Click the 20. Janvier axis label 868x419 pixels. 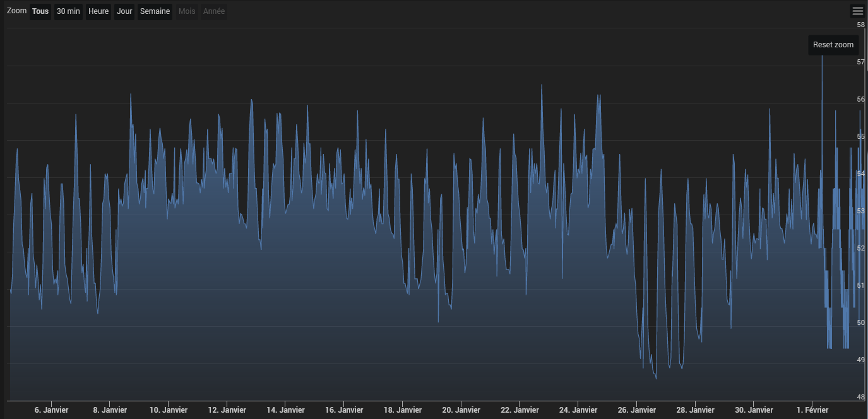[x=461, y=410]
